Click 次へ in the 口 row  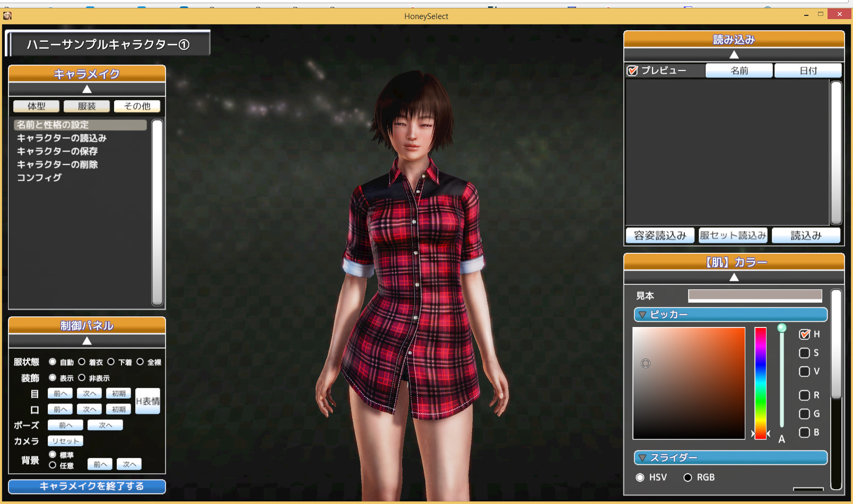click(89, 409)
